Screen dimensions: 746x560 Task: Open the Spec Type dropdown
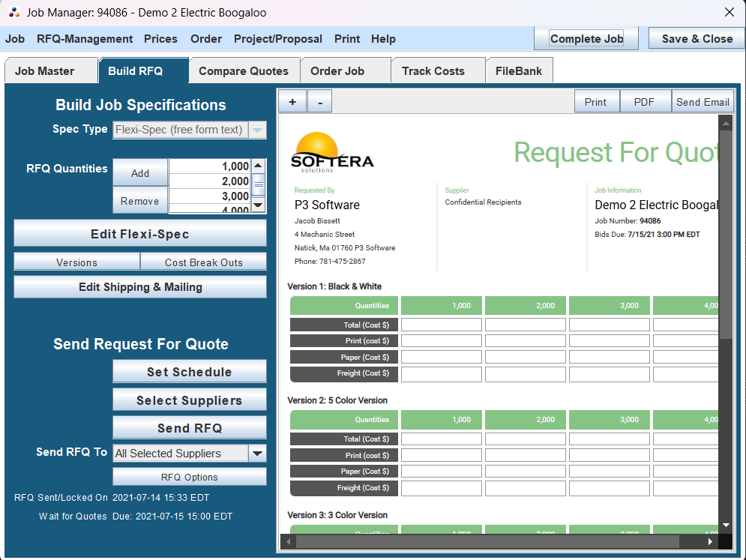coord(255,129)
